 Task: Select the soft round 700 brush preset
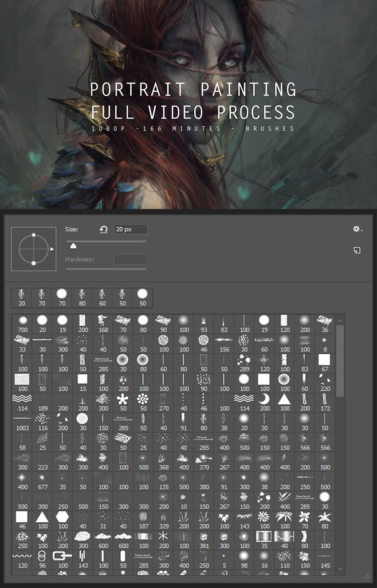click(22, 324)
